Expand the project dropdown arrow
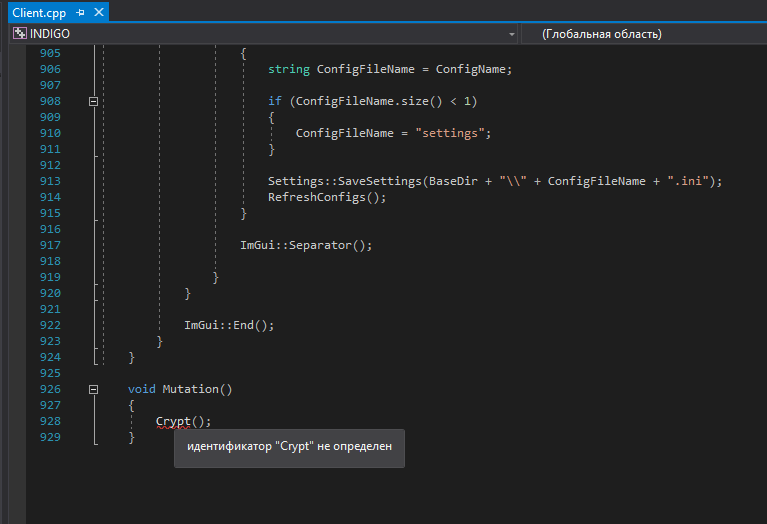Image resolution: width=767 pixels, height=524 pixels. coord(512,34)
